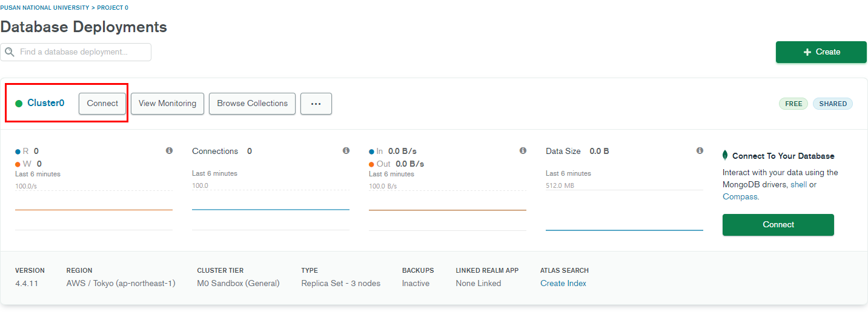Open info icon for R/W operations chart
The width and height of the screenshot is (868, 317).
(x=169, y=150)
